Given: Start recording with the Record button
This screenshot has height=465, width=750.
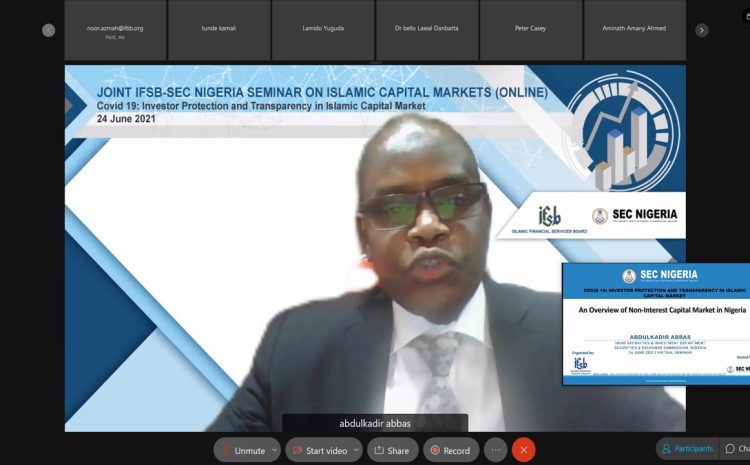Looking at the screenshot, I should pyautogui.click(x=451, y=450).
